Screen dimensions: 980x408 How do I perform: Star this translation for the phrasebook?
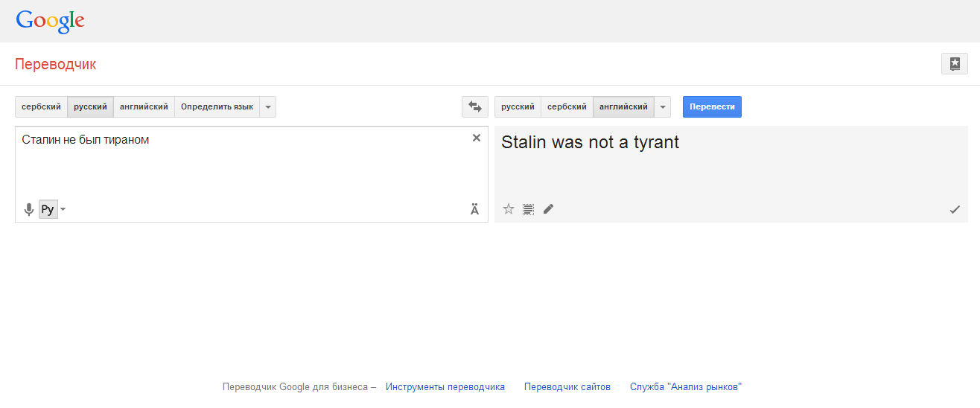click(x=509, y=209)
